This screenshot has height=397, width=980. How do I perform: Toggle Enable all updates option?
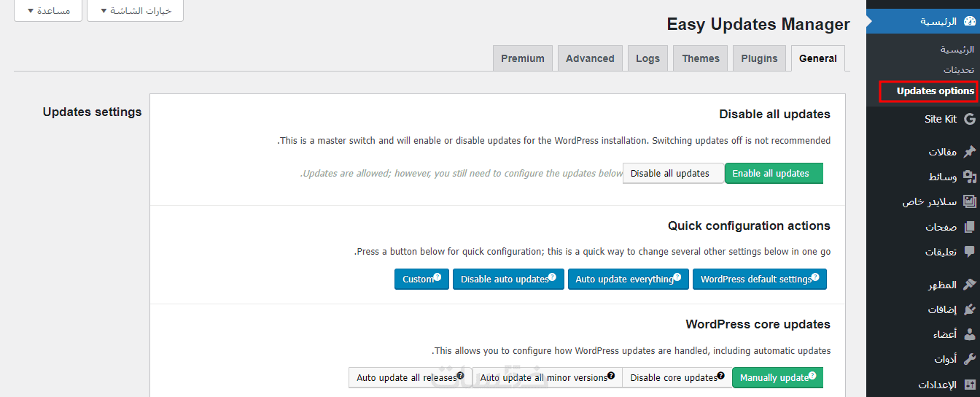[x=773, y=174]
